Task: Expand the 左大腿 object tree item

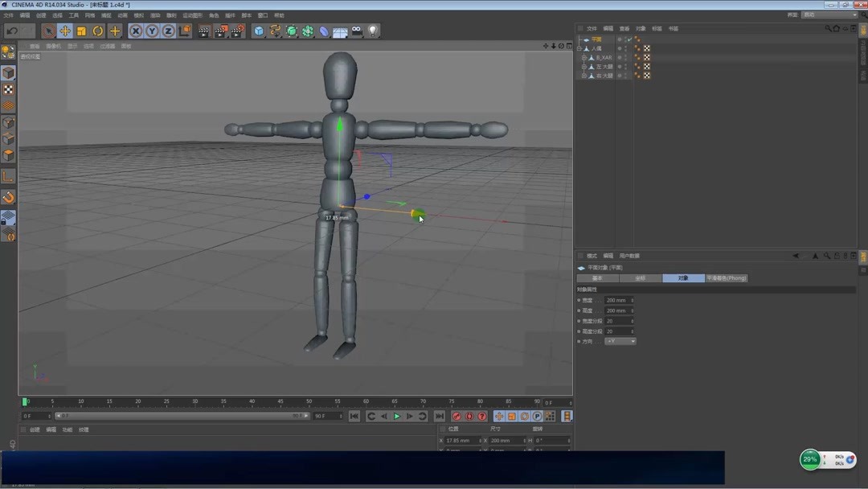Action: pos(584,67)
